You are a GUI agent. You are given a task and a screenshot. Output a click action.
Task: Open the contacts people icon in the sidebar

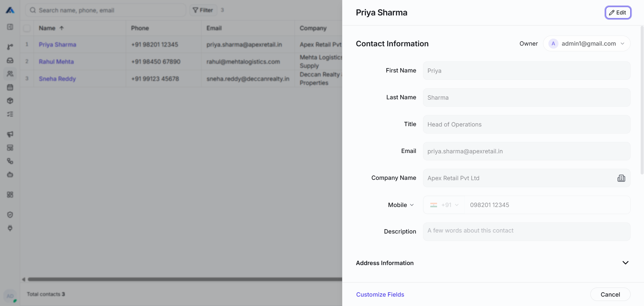pyautogui.click(x=10, y=74)
